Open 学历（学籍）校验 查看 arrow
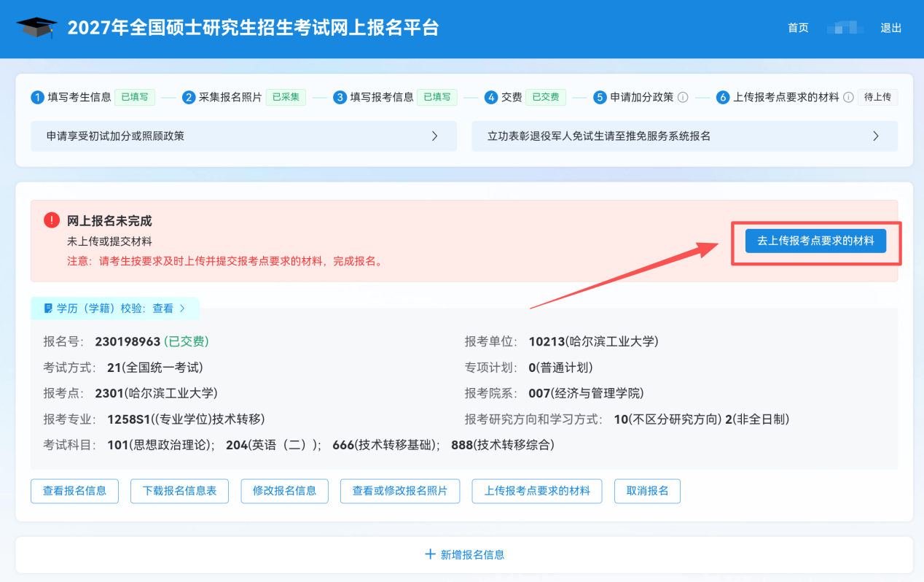Screen dimensions: 924x582 tap(182, 309)
